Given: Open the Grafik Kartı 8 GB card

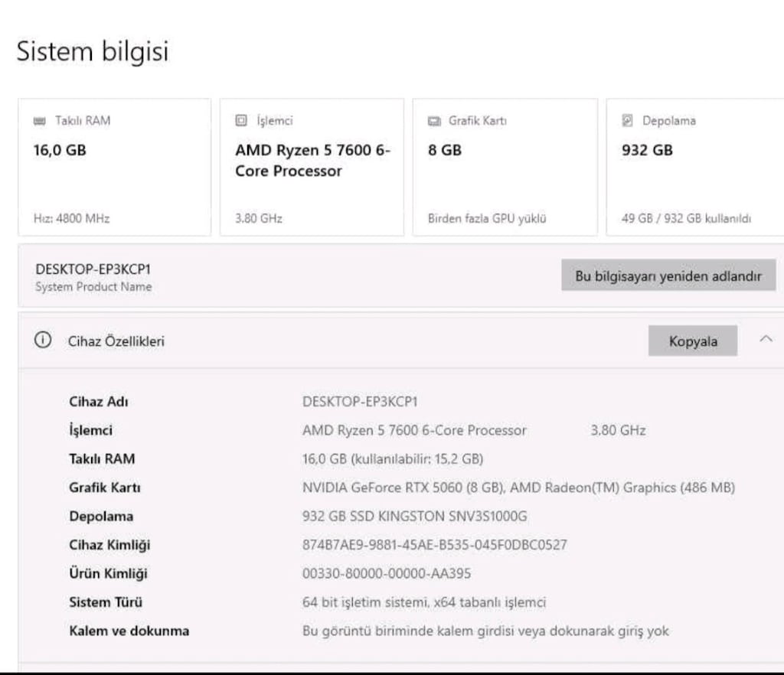Looking at the screenshot, I should tap(505, 167).
